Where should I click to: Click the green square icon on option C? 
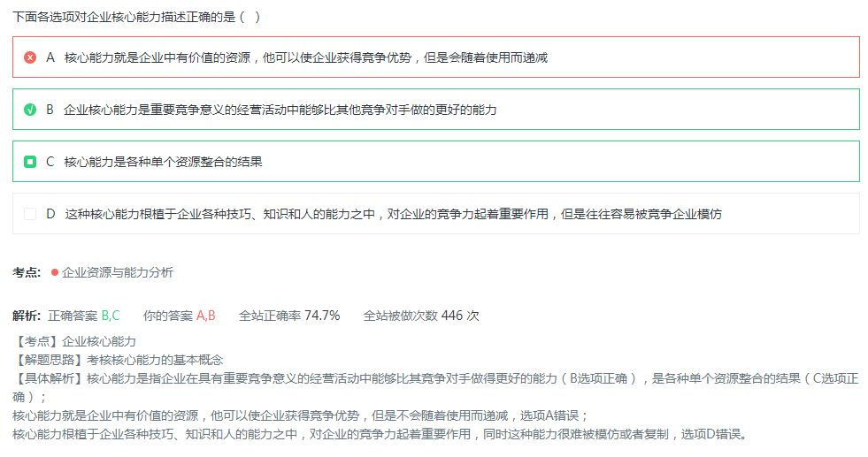30,162
